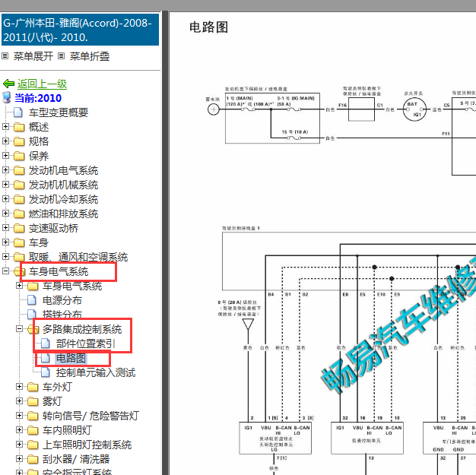Viewport: 476px width, 475px height.
Task: Click the 发动机机械系统 folder icon
Action: pyautogui.click(x=19, y=185)
